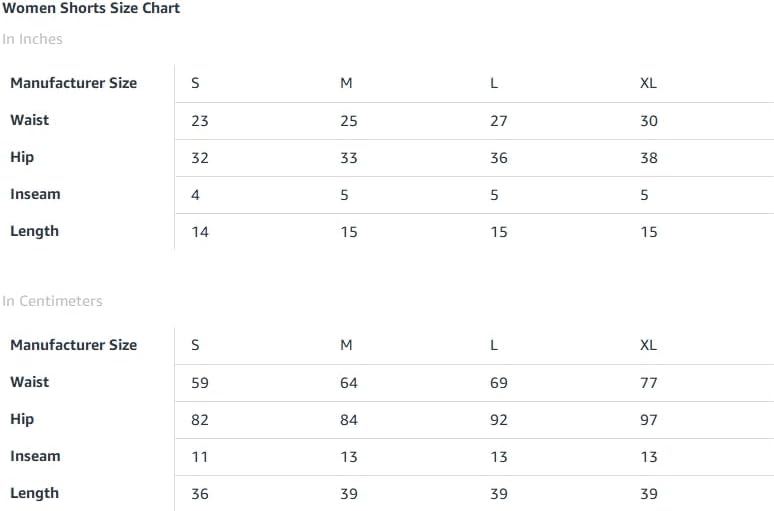Viewport: 774px width, 511px height.
Task: Click inseam value 4 for size S
Action: pyautogui.click(x=195, y=195)
